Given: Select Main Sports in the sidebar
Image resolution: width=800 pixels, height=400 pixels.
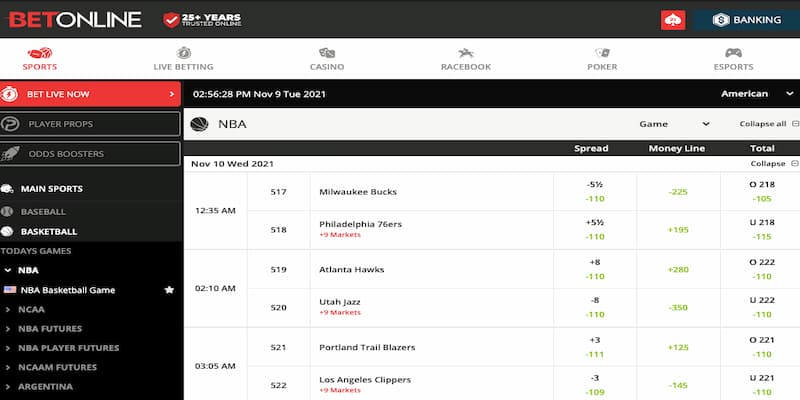Looking at the screenshot, I should 52,189.
